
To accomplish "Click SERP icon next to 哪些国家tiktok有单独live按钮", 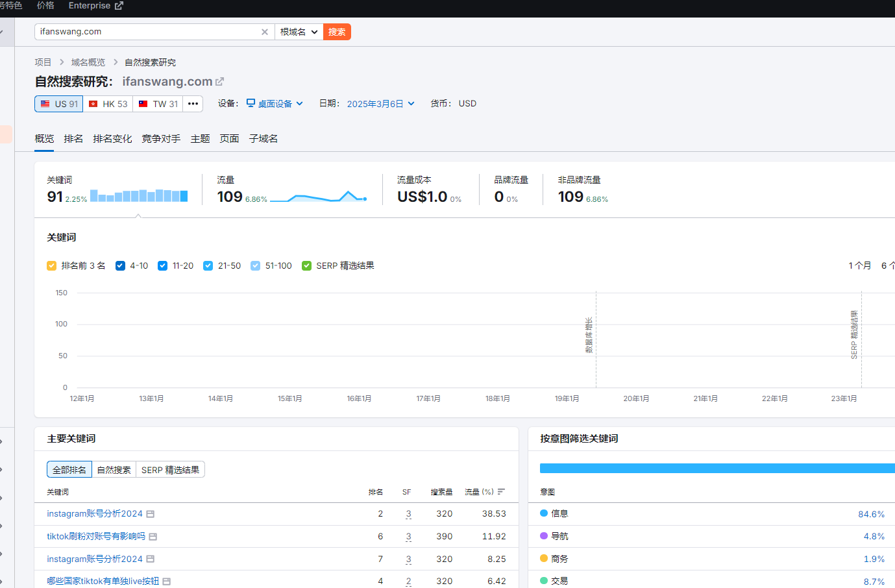I will 167,582.
